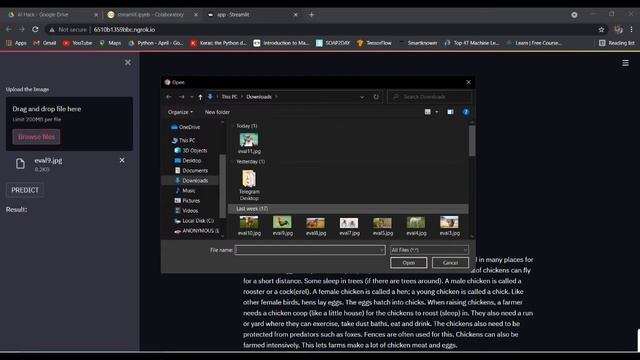This screenshot has height=360, width=640.
Task: Open Gmail bookmark
Action: (x=45, y=43)
